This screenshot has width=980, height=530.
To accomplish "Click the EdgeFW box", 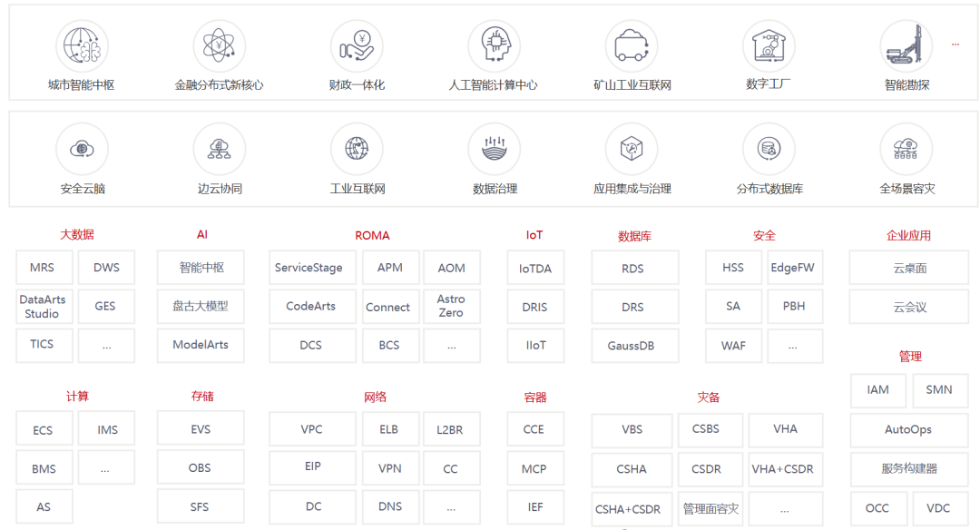I will [794, 268].
